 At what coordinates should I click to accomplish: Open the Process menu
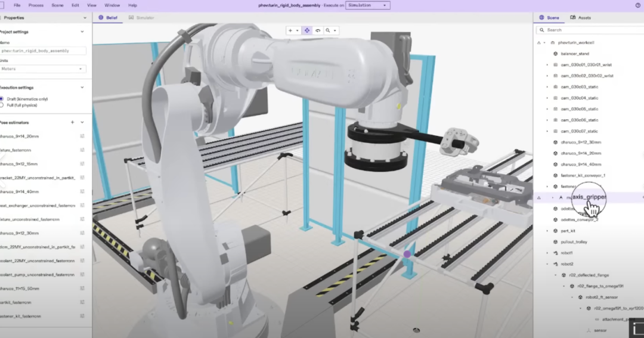36,5
